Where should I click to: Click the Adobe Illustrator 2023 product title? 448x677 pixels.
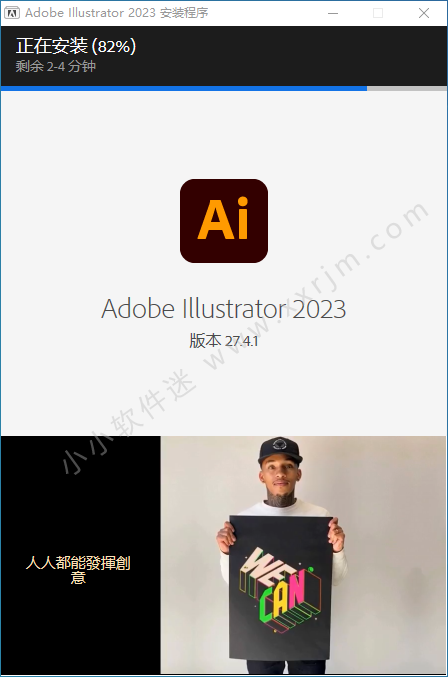224,308
